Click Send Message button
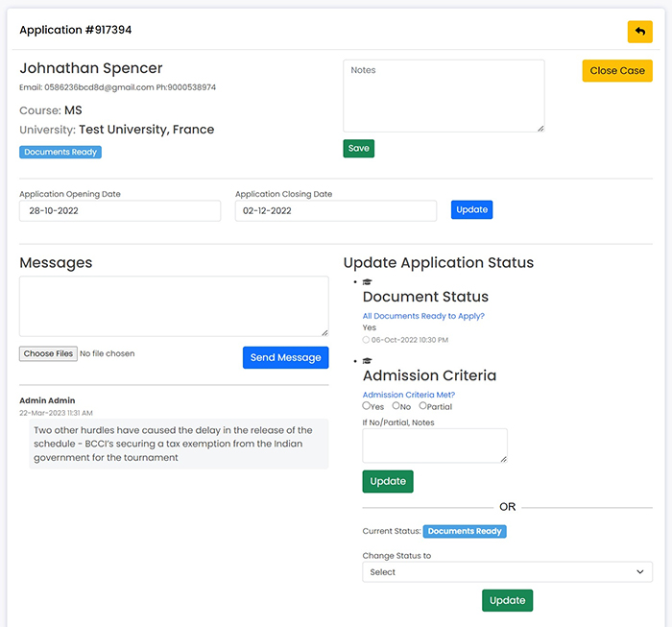This screenshot has height=627, width=672. 285,357
